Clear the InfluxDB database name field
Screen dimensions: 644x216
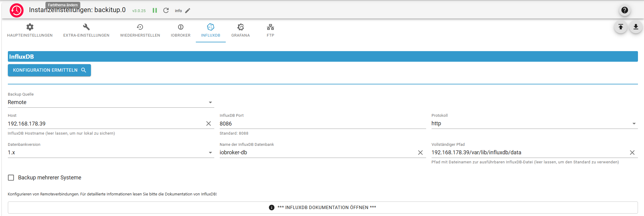[420, 152]
